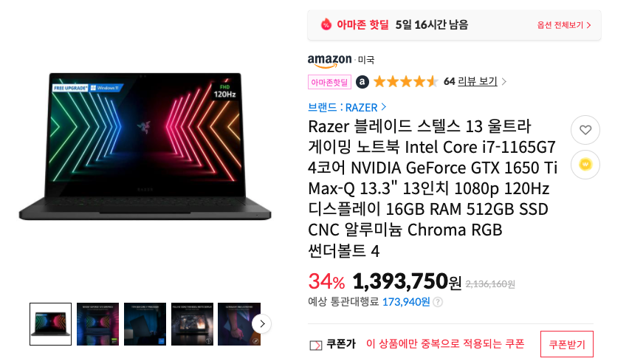Click the Amazon hot deal flame icon

tap(326, 25)
